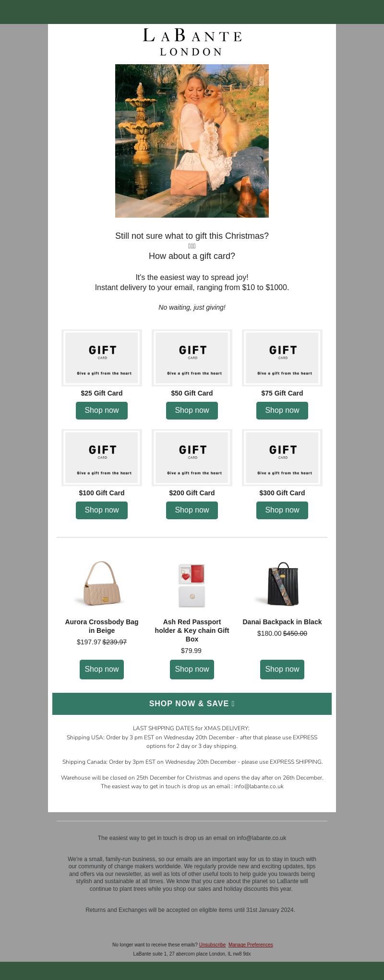The image size is (384, 980).
Task: Shop now for the $25 Gift Card
Action: [102, 410]
